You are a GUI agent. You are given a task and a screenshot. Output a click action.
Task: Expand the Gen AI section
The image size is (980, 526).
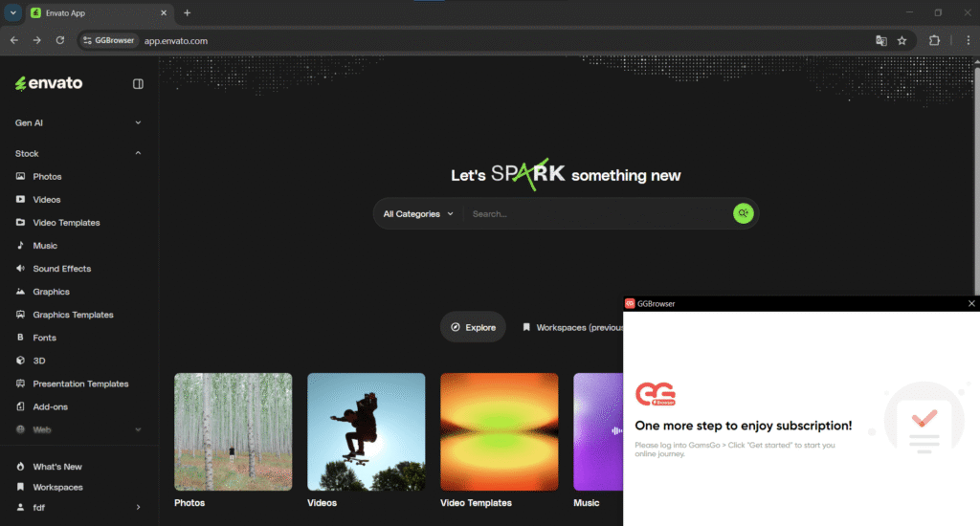(x=78, y=123)
